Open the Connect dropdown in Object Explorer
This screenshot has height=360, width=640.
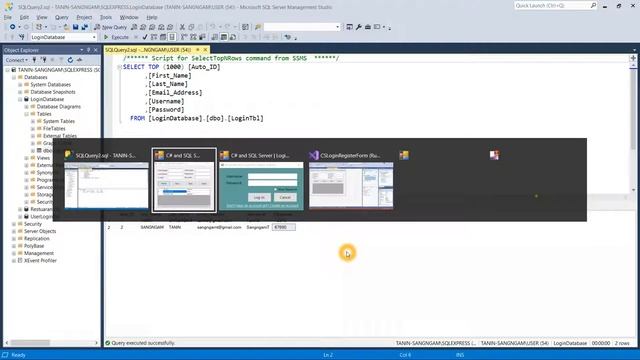click(x=16, y=60)
